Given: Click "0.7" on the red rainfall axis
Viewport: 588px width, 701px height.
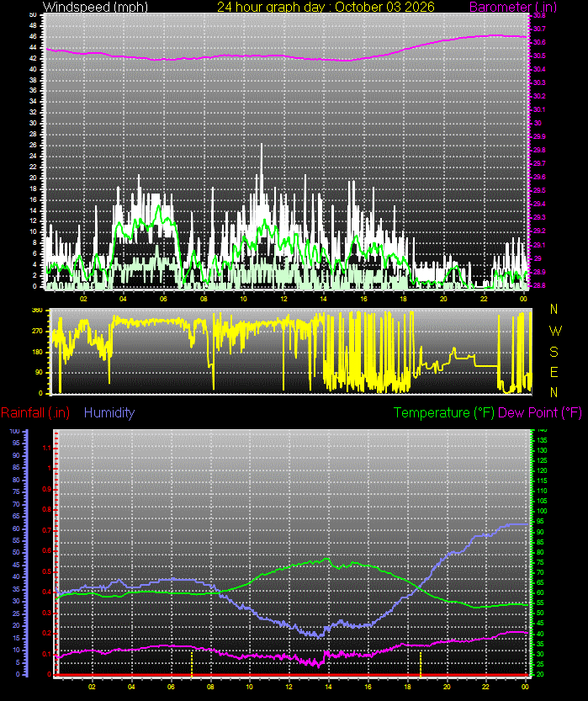Looking at the screenshot, I should click(x=47, y=531).
